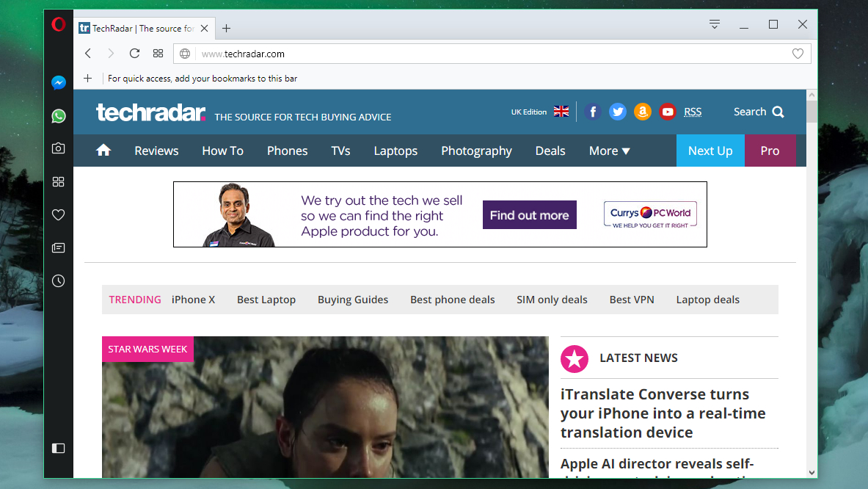Go to the home page icon
Viewport: 868px width, 489px height.
[103, 150]
